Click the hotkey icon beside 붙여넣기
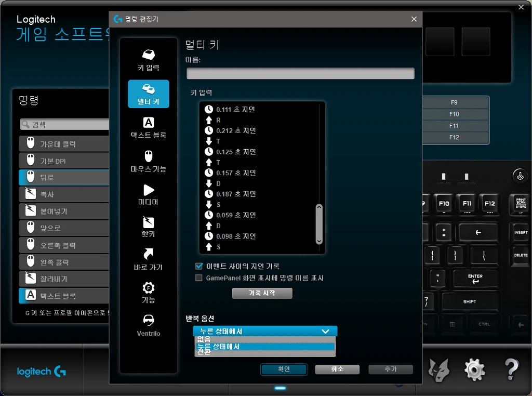Viewport: 532px width, 396px height. tap(31, 210)
